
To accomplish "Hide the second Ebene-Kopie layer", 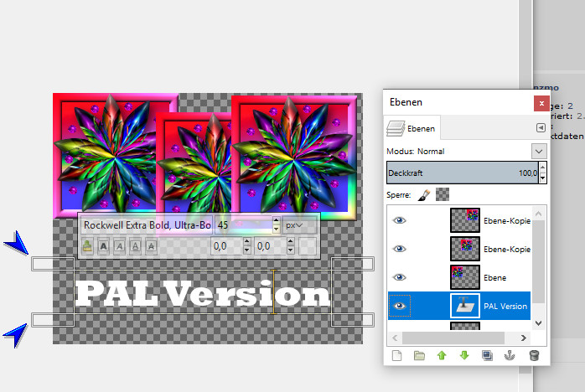I will [399, 249].
